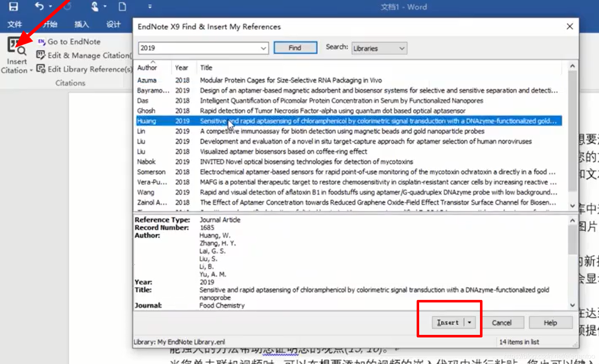Click the Record Number 1685 value
This screenshot has height=364, width=599.
[207, 228]
